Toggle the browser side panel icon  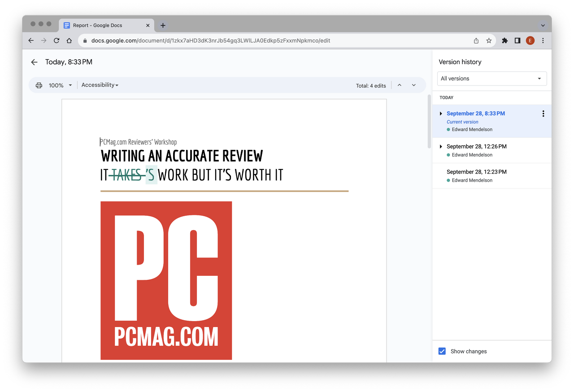(x=517, y=40)
